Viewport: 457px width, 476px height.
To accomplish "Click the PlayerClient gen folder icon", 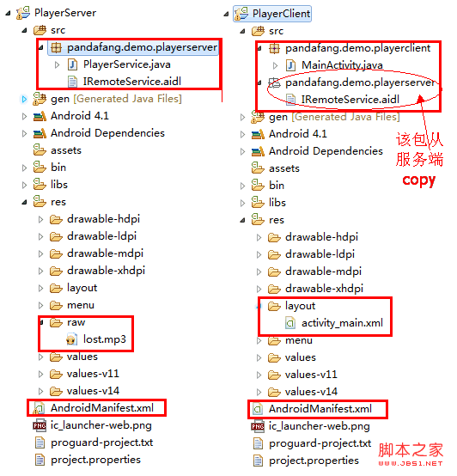I will coord(258,117).
